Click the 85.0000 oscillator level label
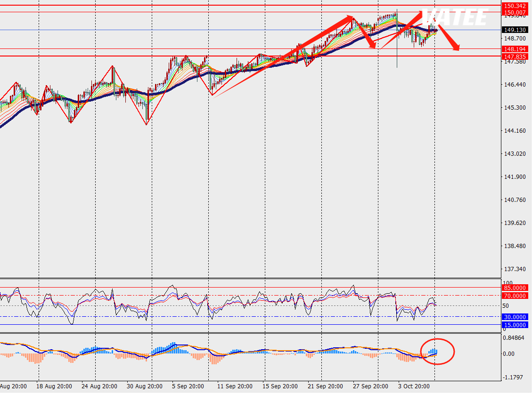 515,288
